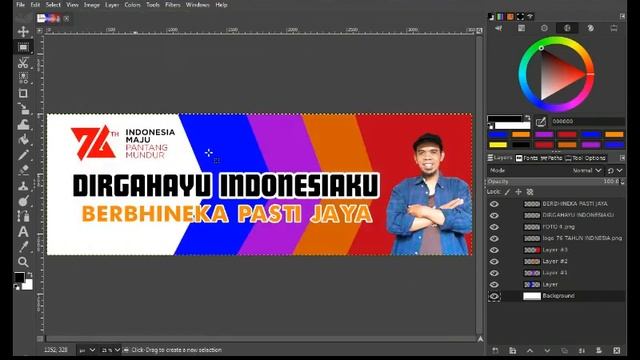This screenshot has width=640, height=360.
Task: Open the File menu
Action: [x=20, y=5]
